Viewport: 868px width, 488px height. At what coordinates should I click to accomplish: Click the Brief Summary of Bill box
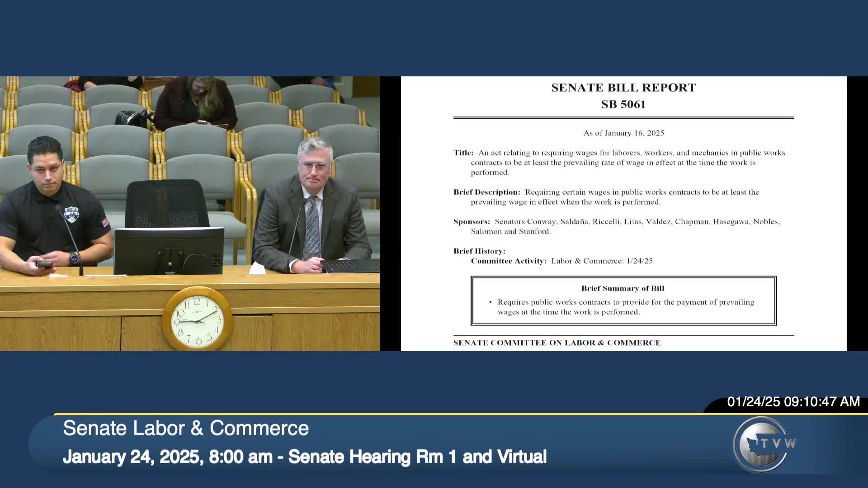click(623, 300)
